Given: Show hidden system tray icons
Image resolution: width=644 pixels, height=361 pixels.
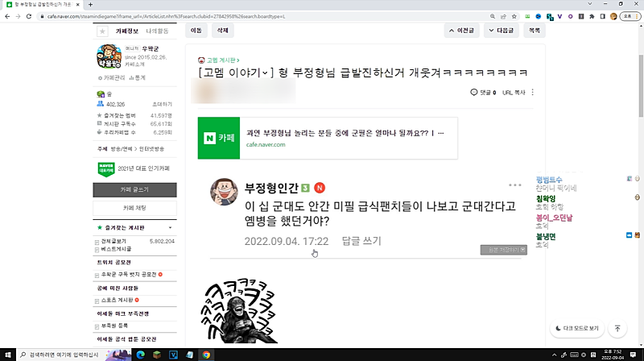Looking at the screenshot, I should pos(554,355).
